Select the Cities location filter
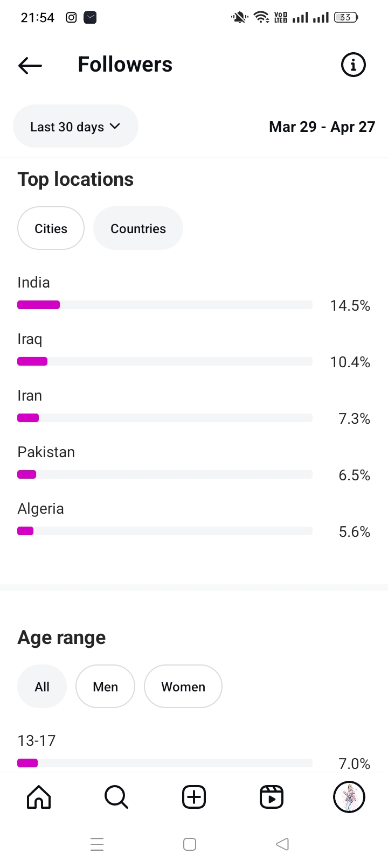Image resolution: width=388 pixels, height=868 pixels. click(x=51, y=228)
